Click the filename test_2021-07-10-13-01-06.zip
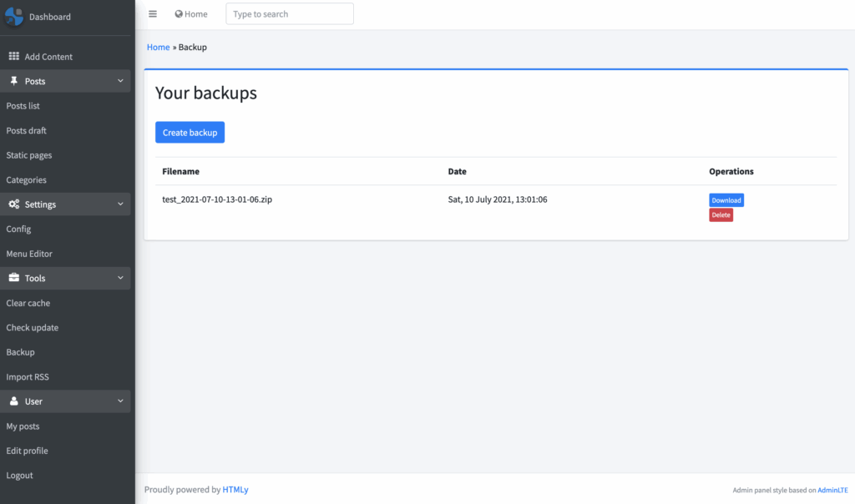Image resolution: width=855 pixels, height=504 pixels. (x=217, y=199)
